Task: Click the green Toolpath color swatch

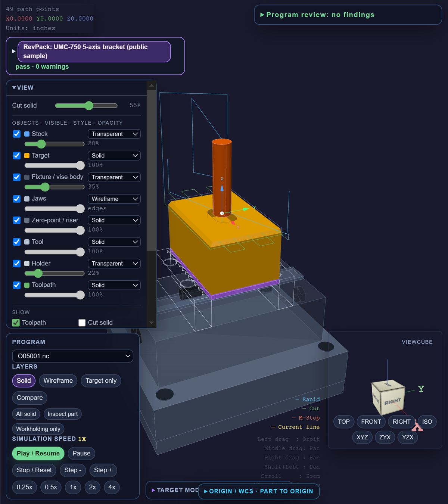Action: [27, 285]
